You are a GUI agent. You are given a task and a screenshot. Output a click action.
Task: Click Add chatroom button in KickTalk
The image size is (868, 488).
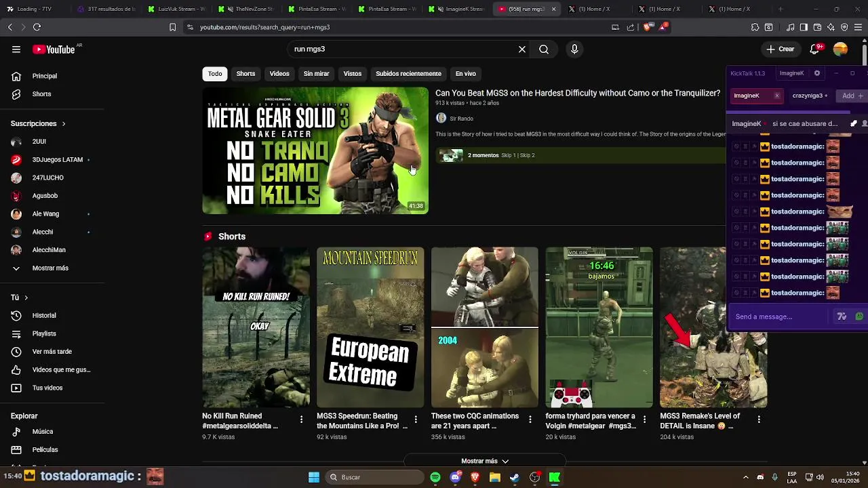pyautogui.click(x=852, y=96)
